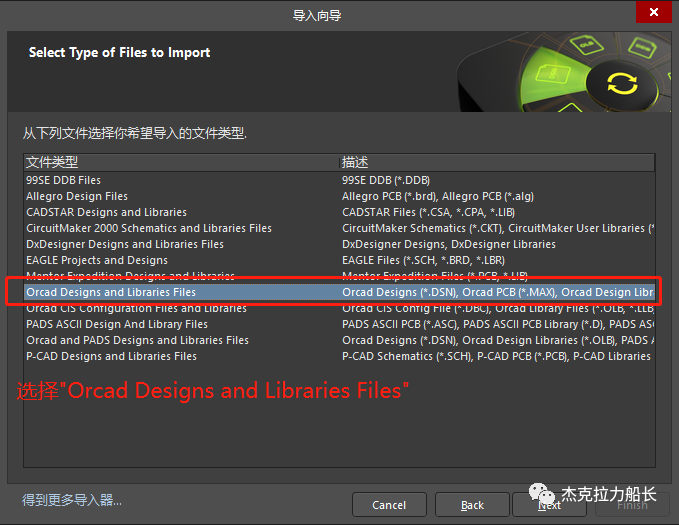Click description DxDesigner Designs, DxDesigner Libraries
Image resolution: width=679 pixels, height=525 pixels.
tap(449, 244)
